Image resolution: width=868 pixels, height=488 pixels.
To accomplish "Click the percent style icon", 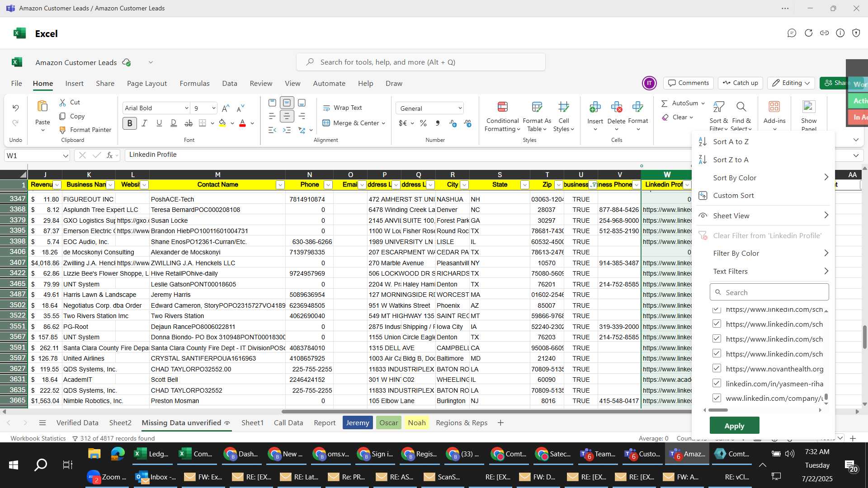I will coord(423,123).
